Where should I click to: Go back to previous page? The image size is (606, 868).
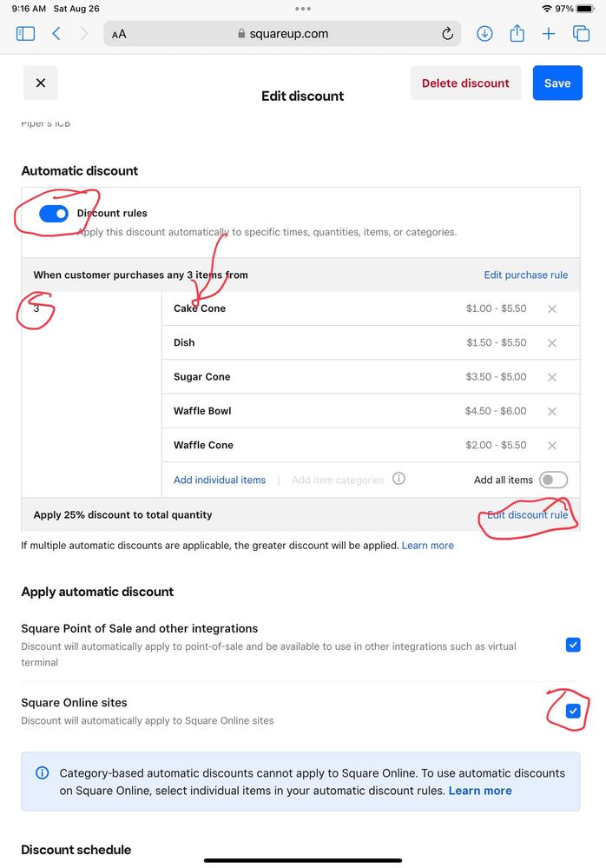coord(56,34)
